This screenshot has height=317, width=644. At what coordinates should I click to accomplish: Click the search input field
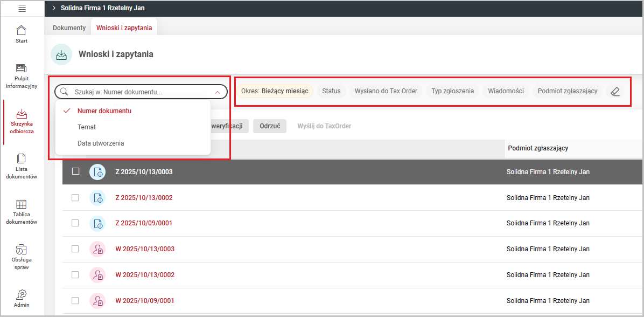[140, 92]
